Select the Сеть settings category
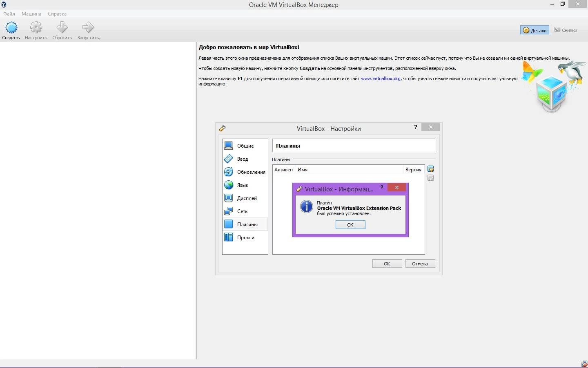This screenshot has height=368, width=588. (x=245, y=211)
